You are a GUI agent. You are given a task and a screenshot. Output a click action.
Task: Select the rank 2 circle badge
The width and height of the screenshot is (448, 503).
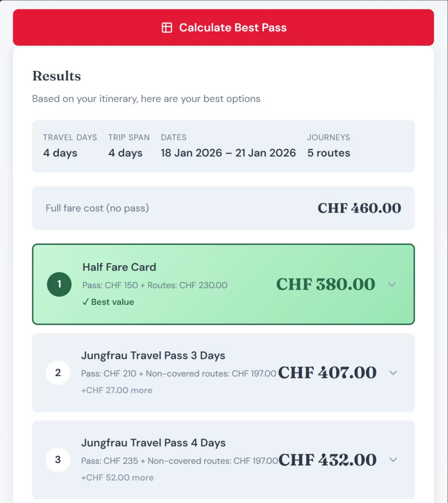point(58,372)
